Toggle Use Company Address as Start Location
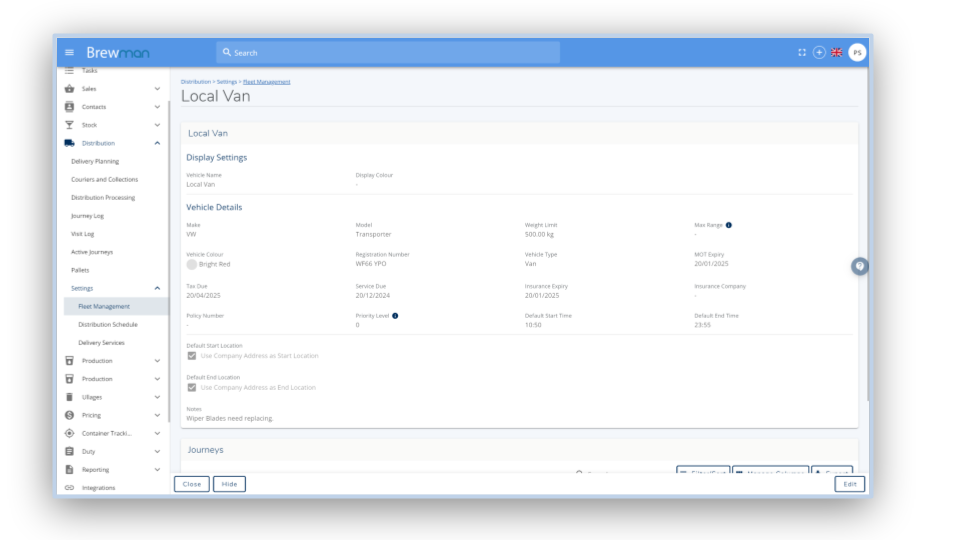Image resolution: width=960 pixels, height=540 pixels. (192, 356)
